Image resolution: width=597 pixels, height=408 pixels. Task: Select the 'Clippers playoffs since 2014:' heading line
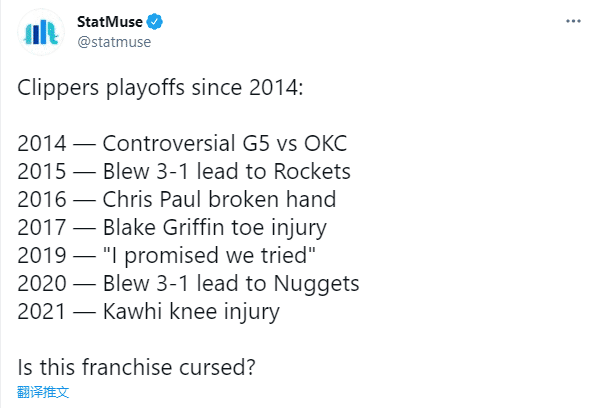coord(160,88)
